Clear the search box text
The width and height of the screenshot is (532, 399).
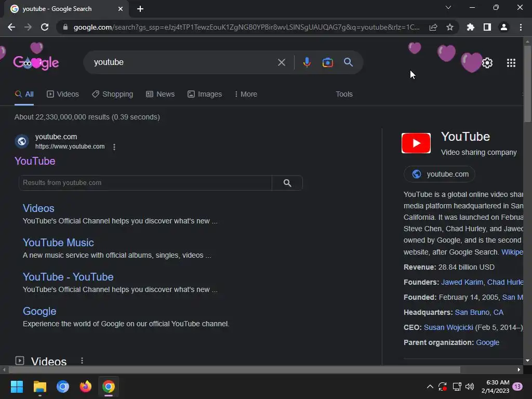click(282, 62)
